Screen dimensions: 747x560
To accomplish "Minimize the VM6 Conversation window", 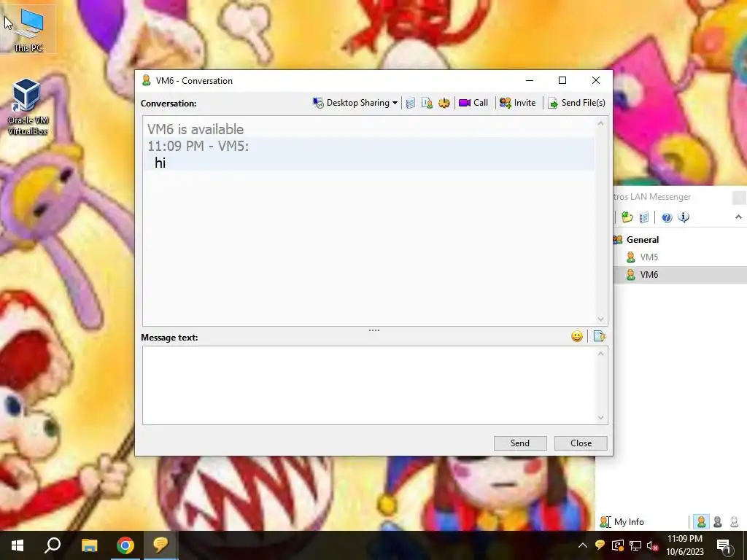I will click(x=530, y=80).
